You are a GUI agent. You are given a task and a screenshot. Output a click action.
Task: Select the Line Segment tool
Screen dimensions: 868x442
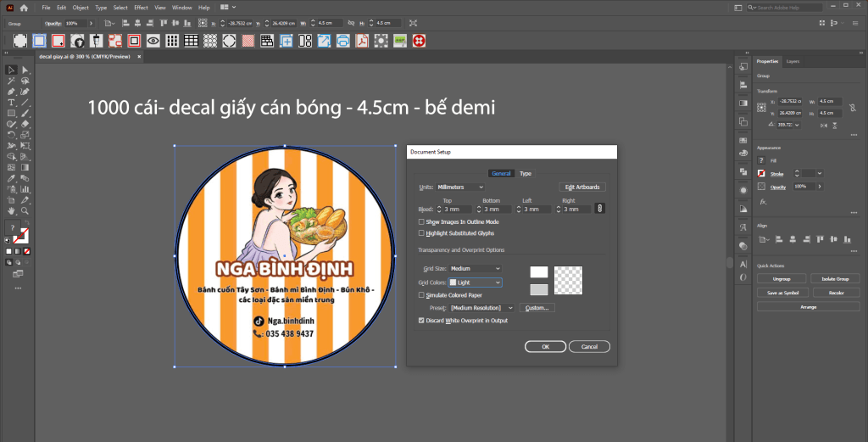tap(25, 103)
